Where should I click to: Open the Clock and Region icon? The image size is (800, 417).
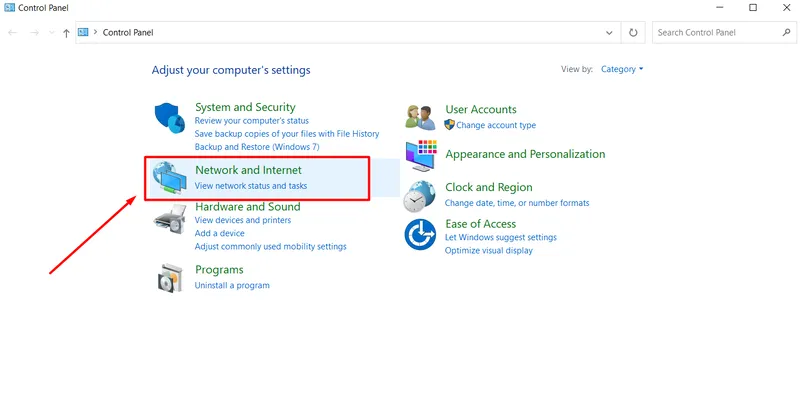pos(419,196)
